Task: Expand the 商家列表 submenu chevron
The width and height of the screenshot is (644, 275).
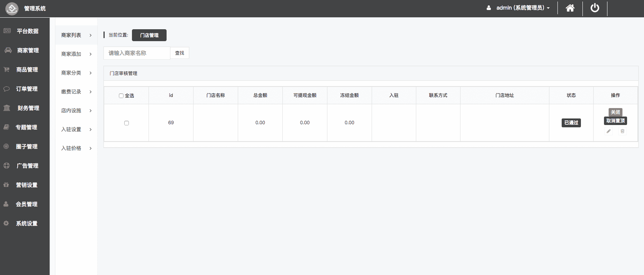Action: click(x=90, y=35)
